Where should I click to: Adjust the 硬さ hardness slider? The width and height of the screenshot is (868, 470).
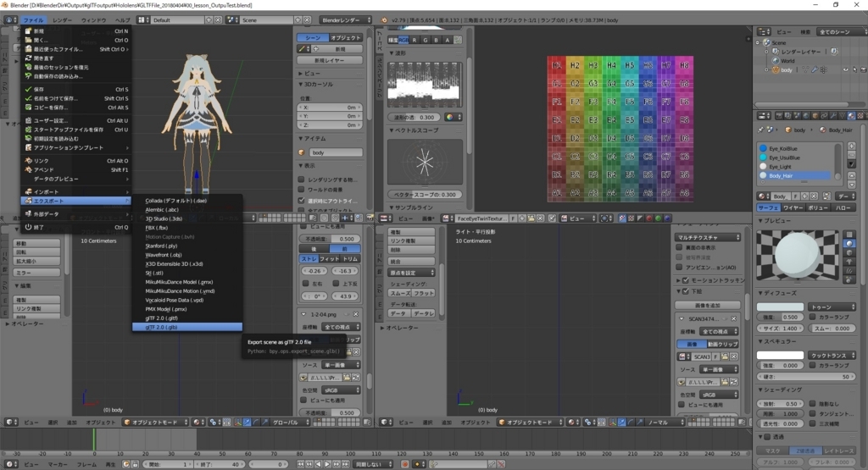pos(806,377)
